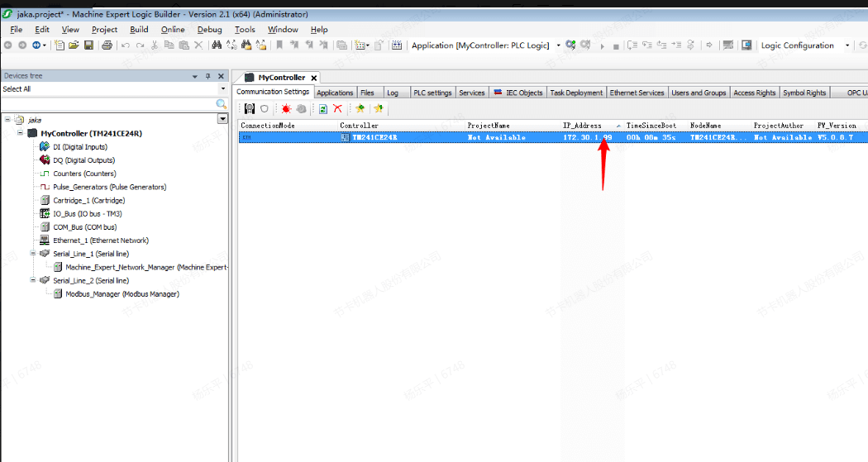Open the Select All dropdown
Screen dimensions: 868x462
(x=222, y=89)
